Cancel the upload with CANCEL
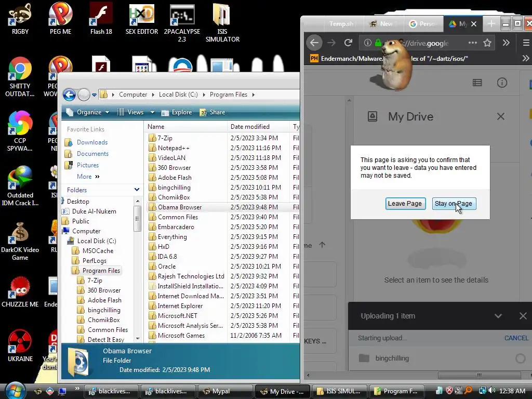Screen dimensions: 532x399 pyautogui.click(x=516, y=338)
